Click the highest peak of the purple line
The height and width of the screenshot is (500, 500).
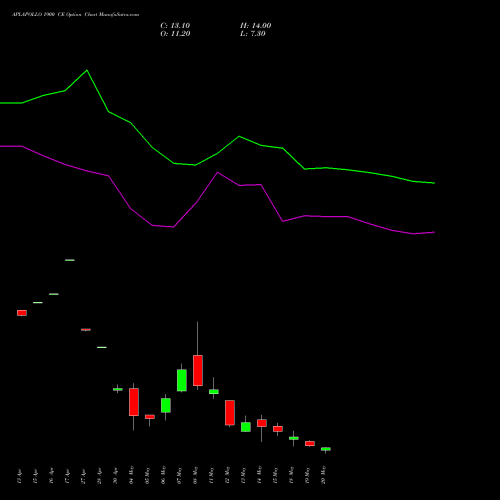[x=218, y=173]
